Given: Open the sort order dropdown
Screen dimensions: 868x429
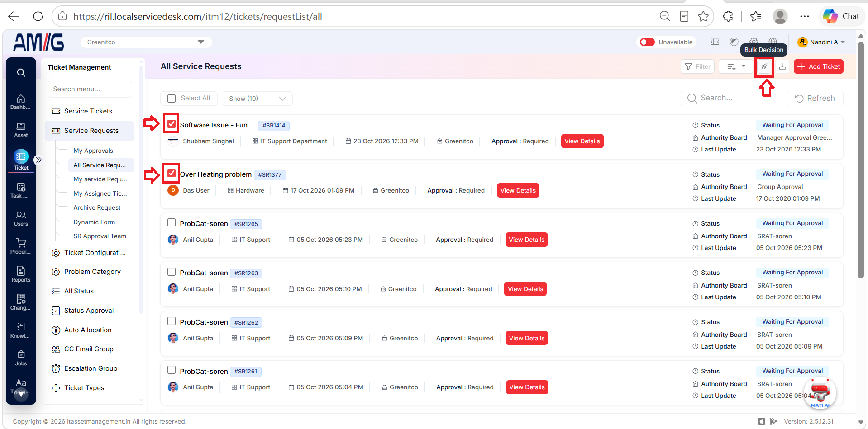Looking at the screenshot, I should pos(736,66).
